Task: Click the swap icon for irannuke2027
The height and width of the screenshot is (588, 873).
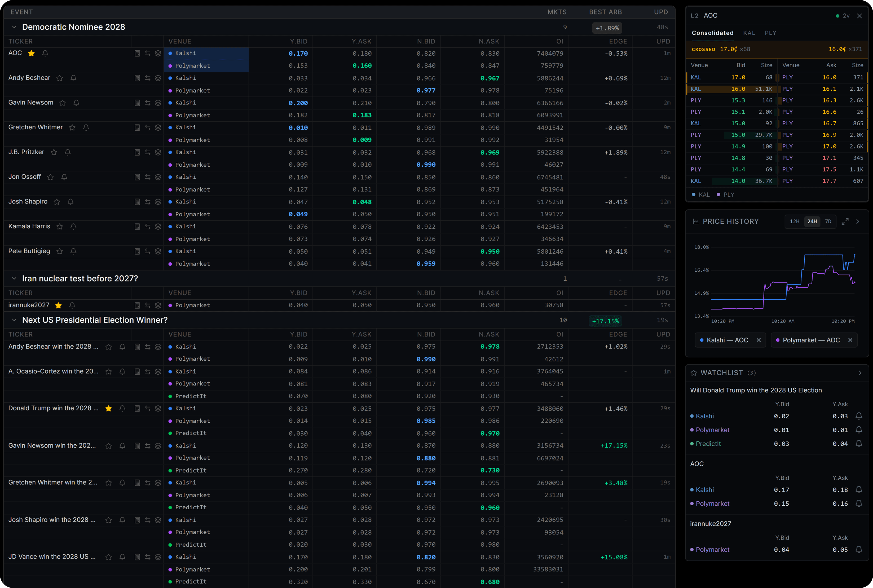Action: pos(148,305)
